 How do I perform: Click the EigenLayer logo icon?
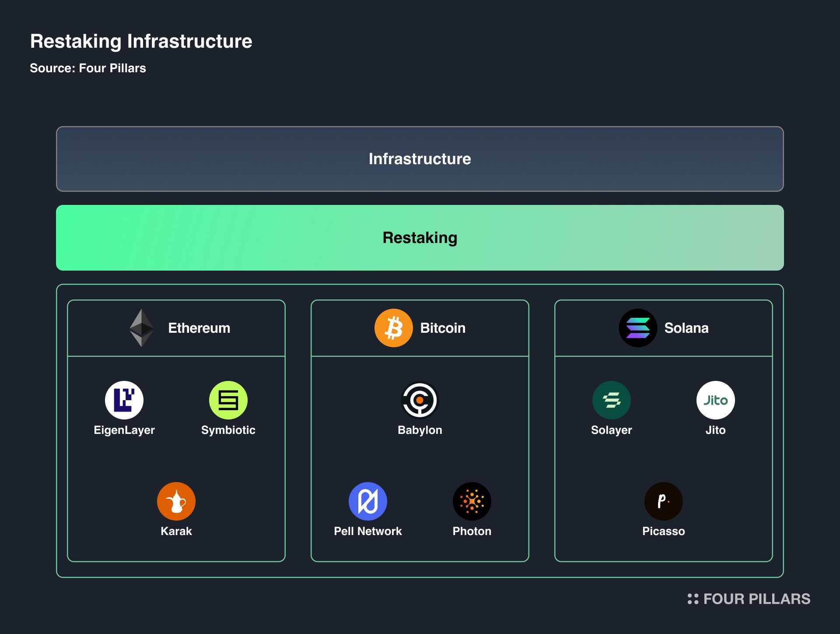click(x=124, y=400)
